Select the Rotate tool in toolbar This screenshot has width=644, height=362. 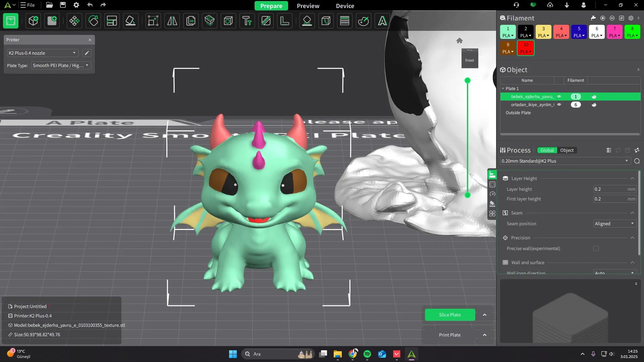click(93, 21)
